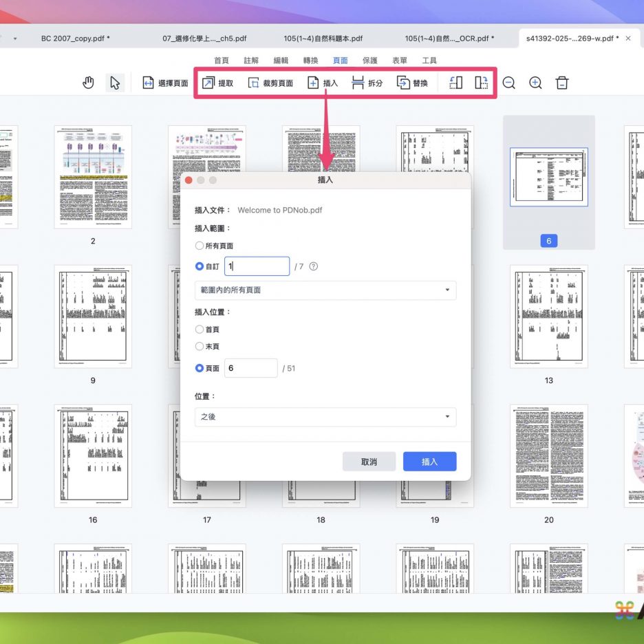This screenshot has height=644, width=644.
Task: Delete page using the trash icon
Action: point(562,83)
